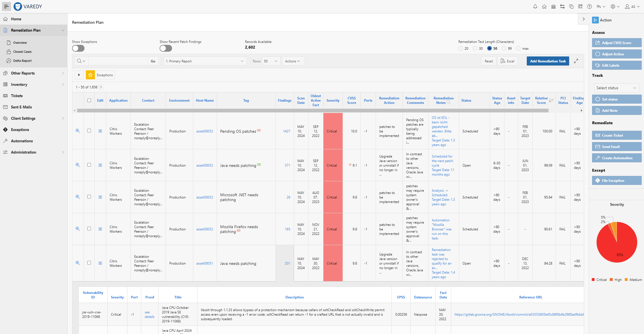Go to next page of results arrow

point(101,87)
